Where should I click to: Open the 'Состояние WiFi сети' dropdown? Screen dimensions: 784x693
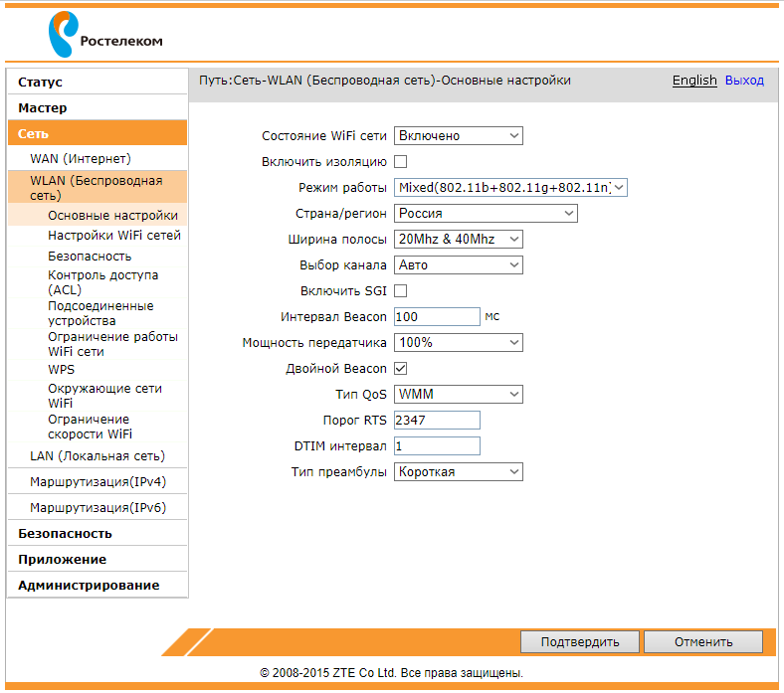[x=459, y=136]
